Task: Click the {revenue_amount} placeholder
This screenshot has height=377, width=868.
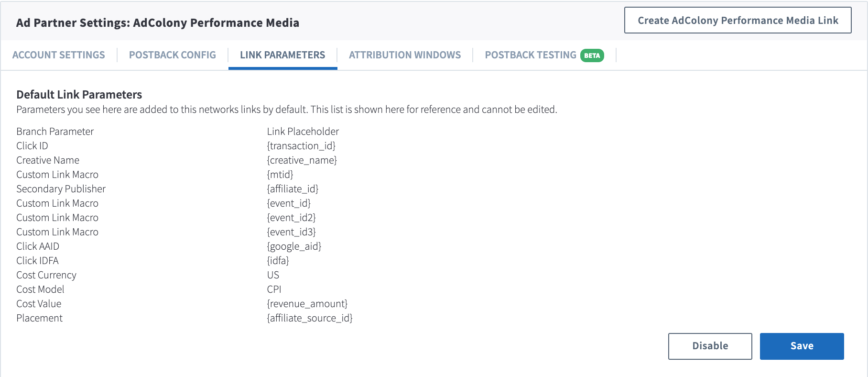Action: coord(307,304)
